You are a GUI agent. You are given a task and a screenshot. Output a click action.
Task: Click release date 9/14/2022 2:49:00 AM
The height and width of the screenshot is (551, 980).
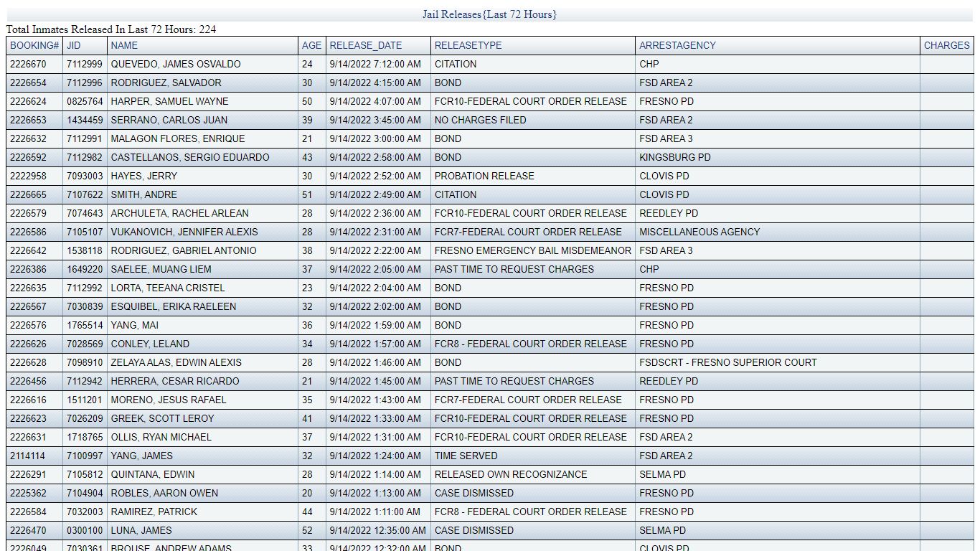tap(375, 194)
